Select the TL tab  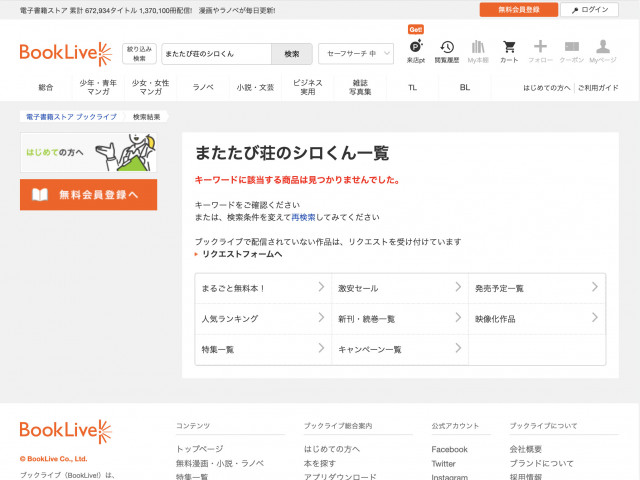pyautogui.click(x=412, y=87)
